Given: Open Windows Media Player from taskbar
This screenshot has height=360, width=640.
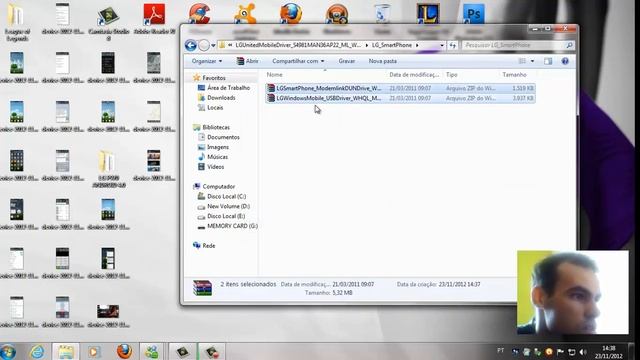Looking at the screenshot, I should pos(93,351).
